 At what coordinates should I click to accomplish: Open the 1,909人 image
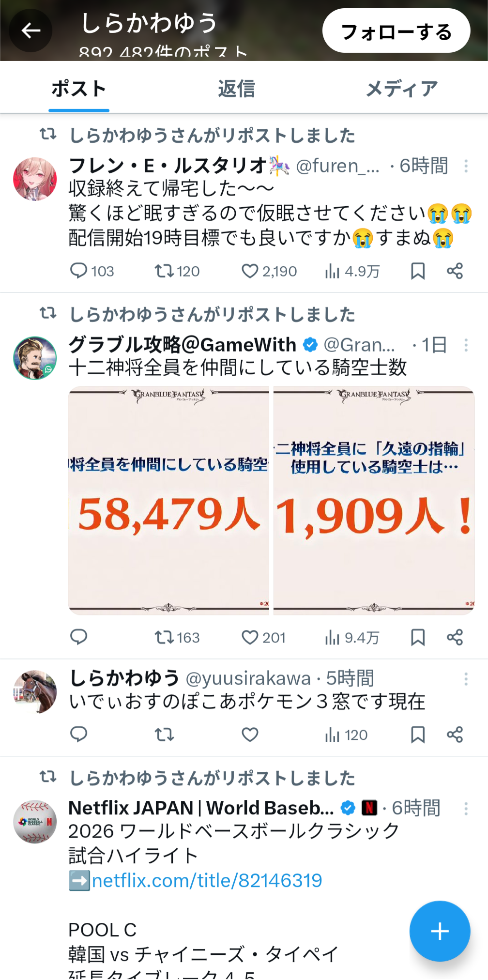coord(374,500)
